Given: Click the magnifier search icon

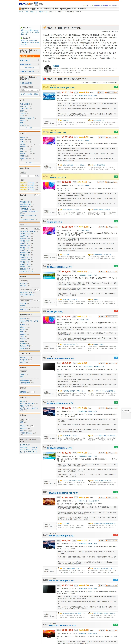Looking at the screenshot, I should [x=38, y=90].
